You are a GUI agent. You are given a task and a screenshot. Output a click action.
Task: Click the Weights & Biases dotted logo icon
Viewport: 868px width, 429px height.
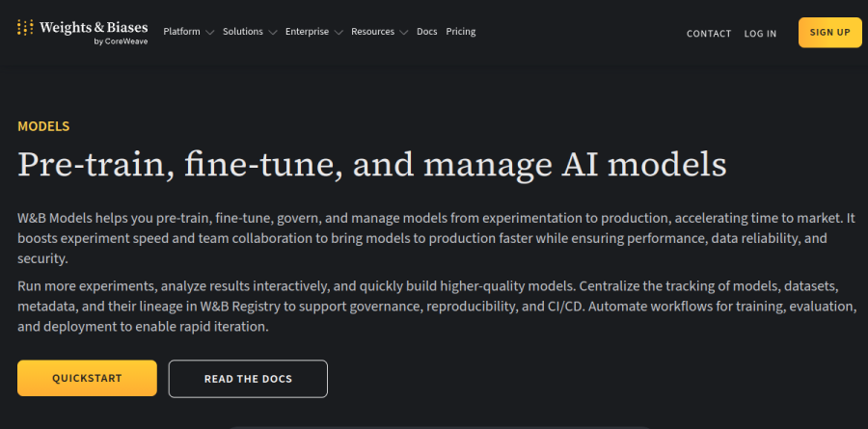25,27
